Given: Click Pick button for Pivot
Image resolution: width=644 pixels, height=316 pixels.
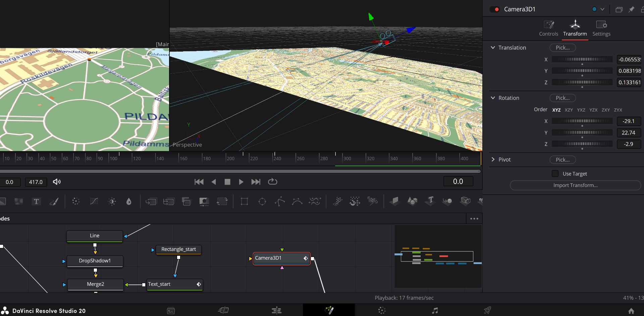Looking at the screenshot, I should pos(562,160).
